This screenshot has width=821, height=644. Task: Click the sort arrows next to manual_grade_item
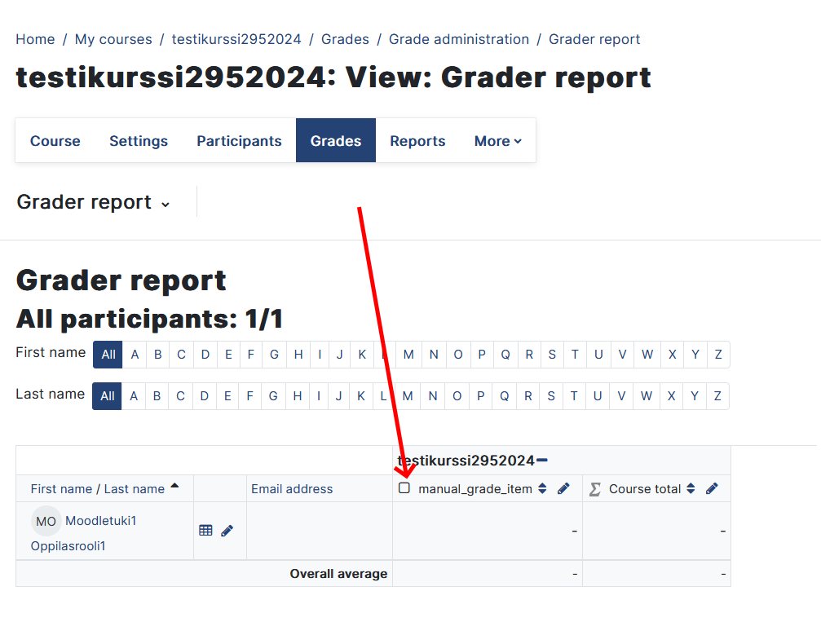[542, 488]
